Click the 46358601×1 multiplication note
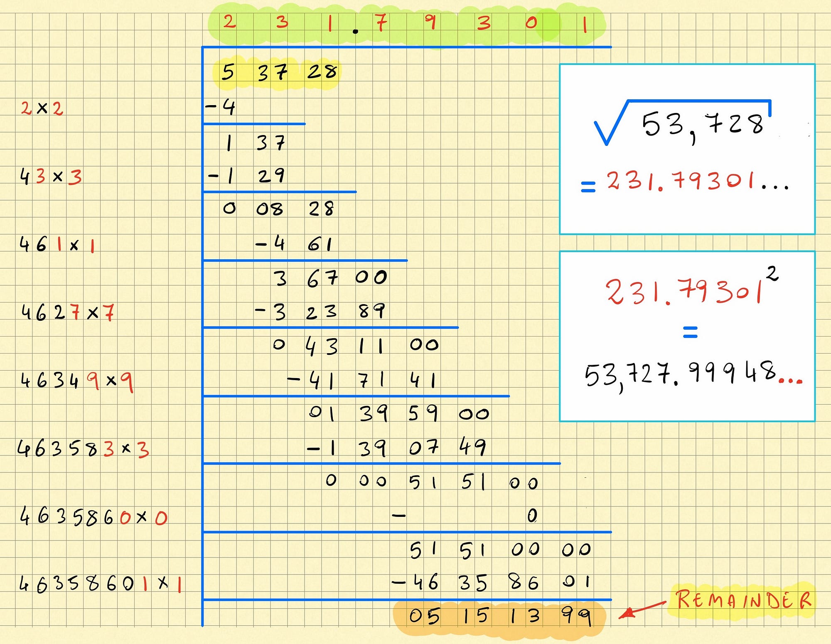 point(100,584)
